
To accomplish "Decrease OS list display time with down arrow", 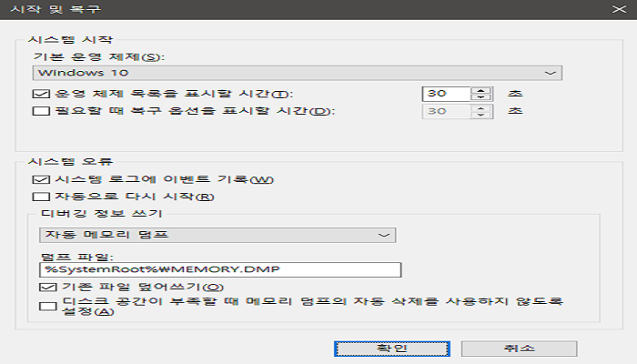I will pyautogui.click(x=482, y=98).
